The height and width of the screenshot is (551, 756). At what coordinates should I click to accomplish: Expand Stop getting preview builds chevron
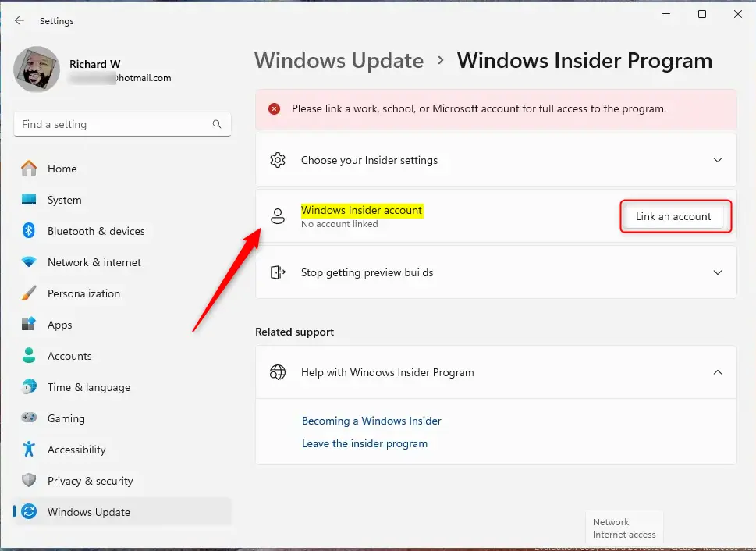[x=718, y=272]
